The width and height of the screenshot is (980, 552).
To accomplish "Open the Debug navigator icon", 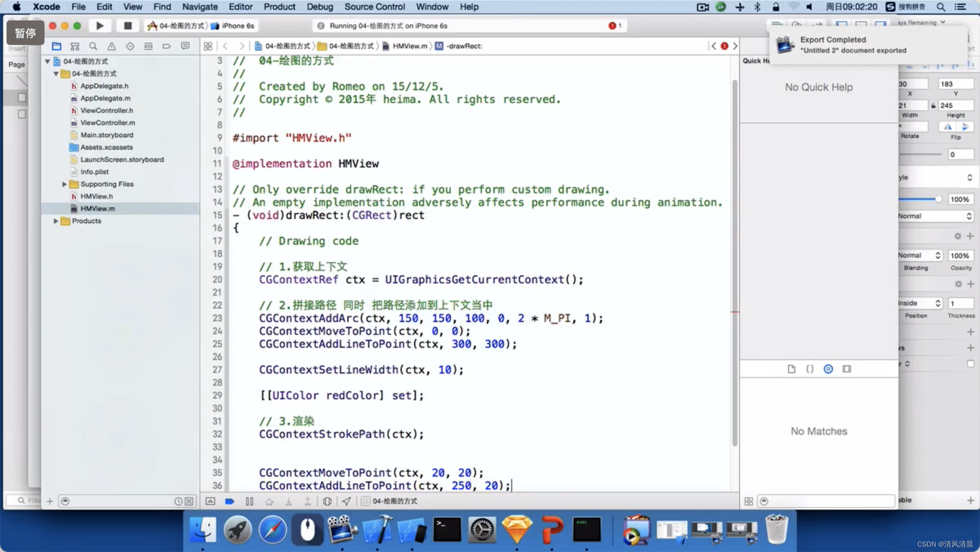I will (x=148, y=46).
